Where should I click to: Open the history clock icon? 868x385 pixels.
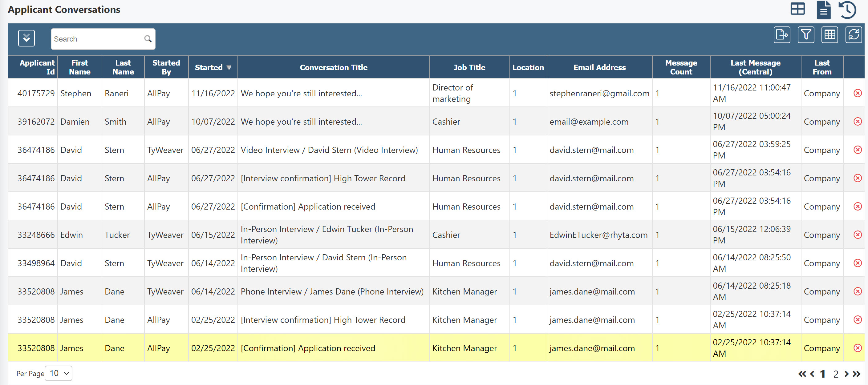[847, 10]
